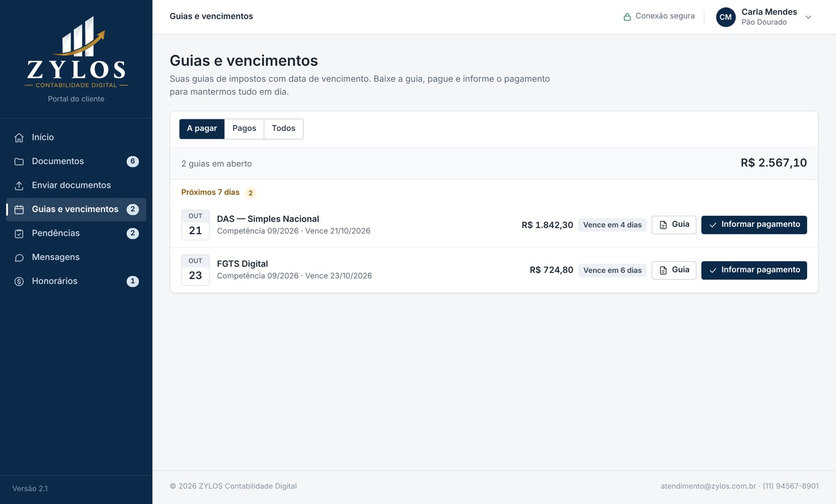Screen dimensions: 836x504
Task: Click the Documentos badge showing 6
Action: pyautogui.click(x=133, y=161)
